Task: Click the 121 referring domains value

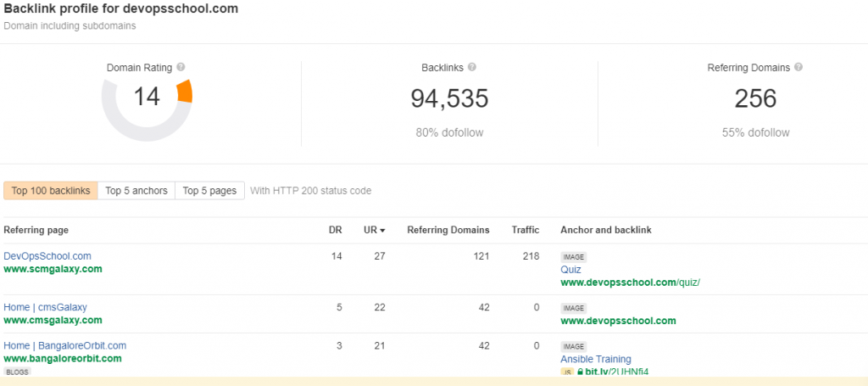Action: coord(481,256)
